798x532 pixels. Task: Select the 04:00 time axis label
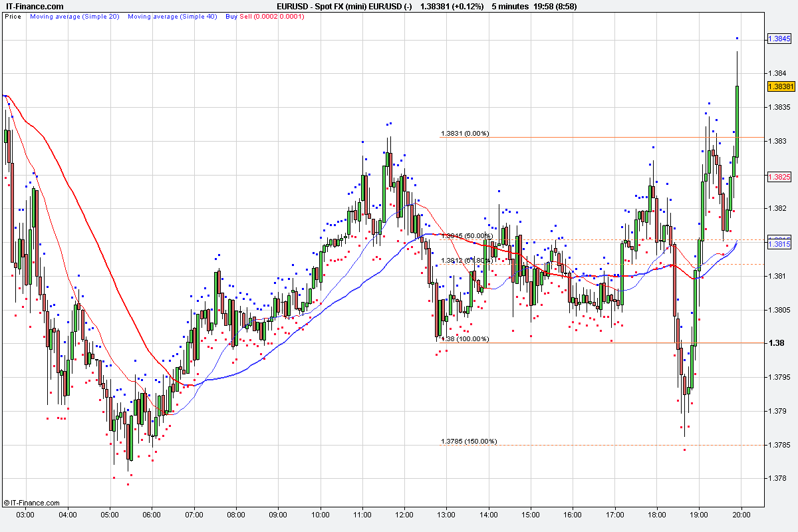coord(68,515)
